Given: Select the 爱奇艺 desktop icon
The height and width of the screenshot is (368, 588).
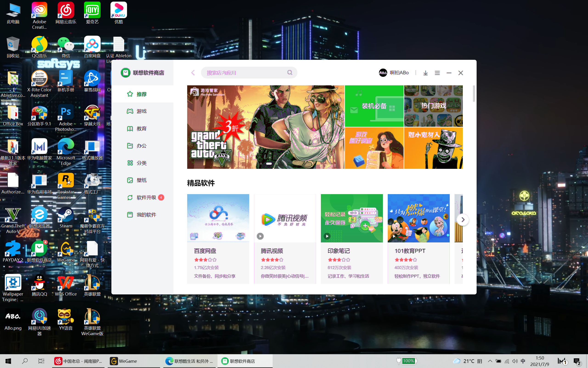Looking at the screenshot, I should [x=92, y=13].
